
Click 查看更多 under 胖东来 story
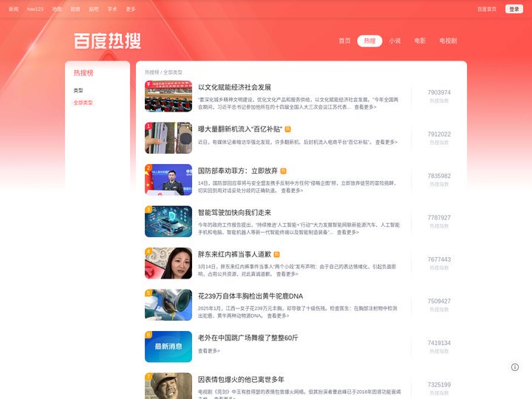point(287,274)
